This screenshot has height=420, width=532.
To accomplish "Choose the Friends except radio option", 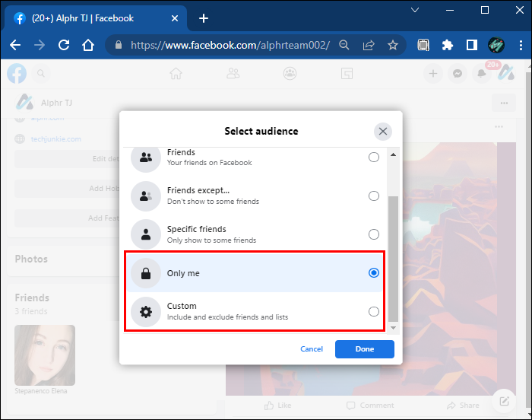I will tap(373, 196).
